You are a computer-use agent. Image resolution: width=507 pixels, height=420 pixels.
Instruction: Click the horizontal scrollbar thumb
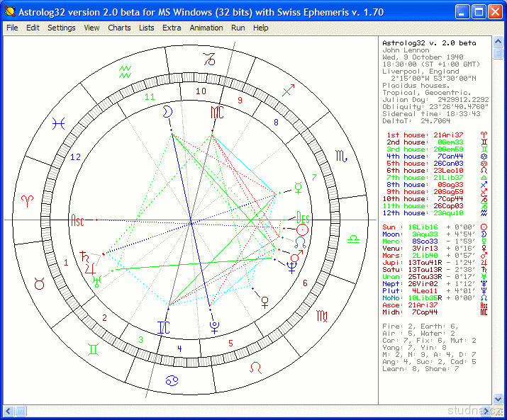[x=21, y=411]
